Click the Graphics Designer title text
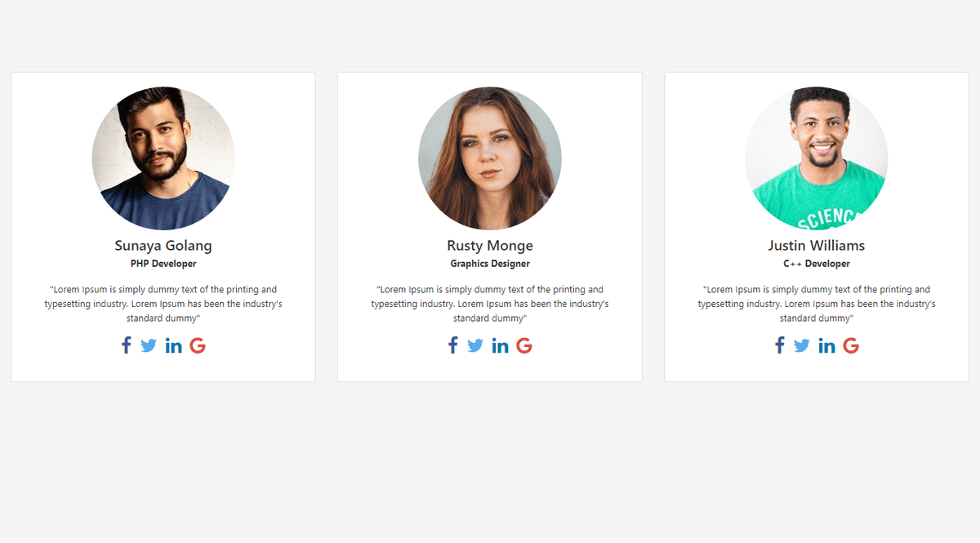 [490, 263]
